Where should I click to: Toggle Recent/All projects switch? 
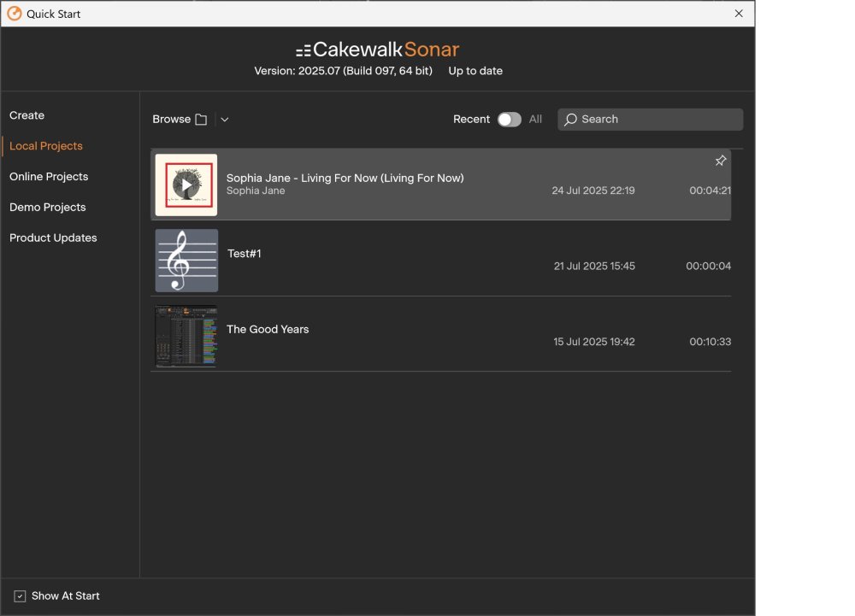click(x=509, y=120)
